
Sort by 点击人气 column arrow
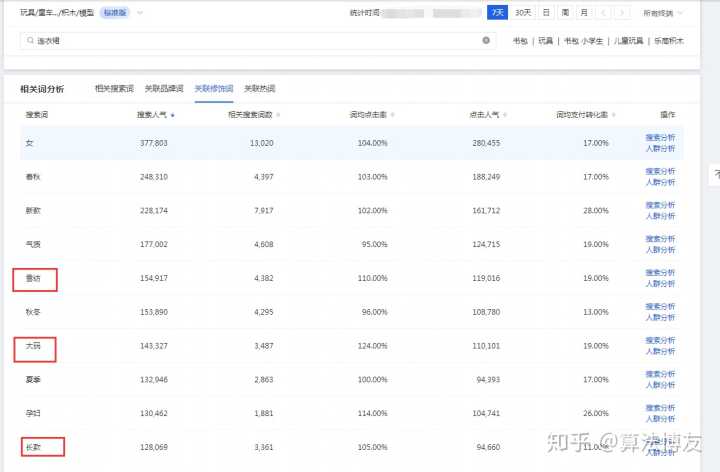click(x=504, y=115)
